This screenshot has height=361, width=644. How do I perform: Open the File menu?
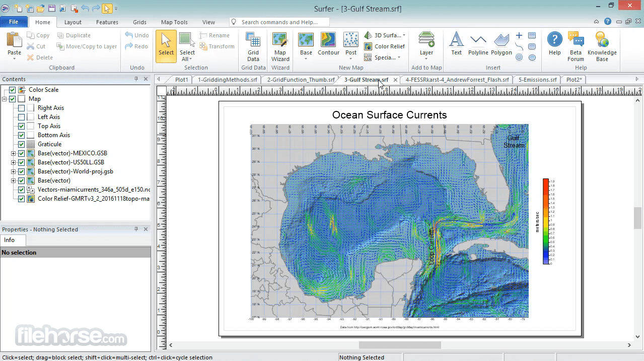14,22
